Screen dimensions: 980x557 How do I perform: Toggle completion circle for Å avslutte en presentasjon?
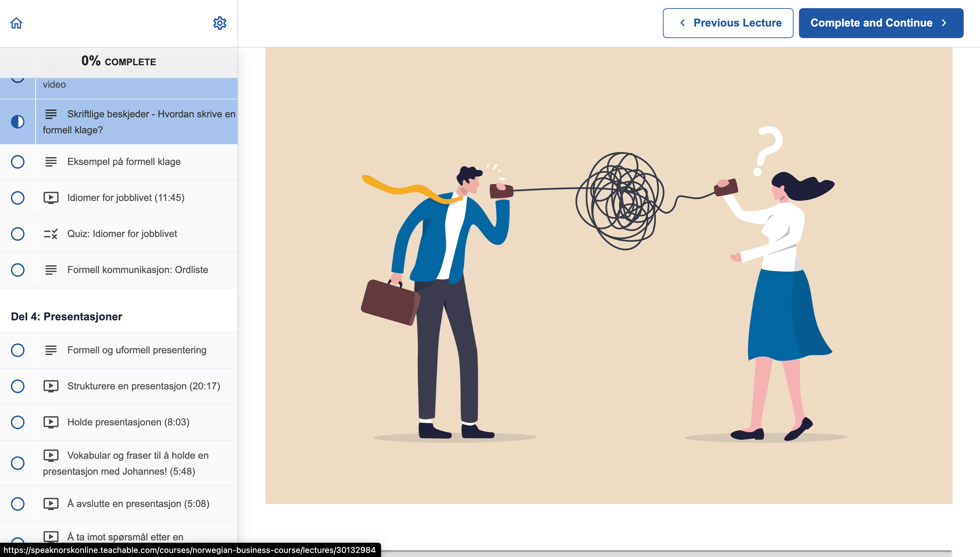18,504
